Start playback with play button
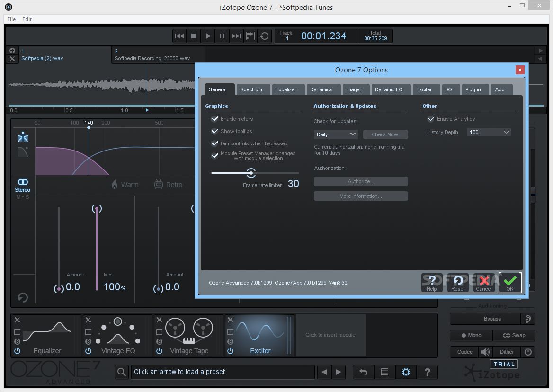 click(x=208, y=36)
